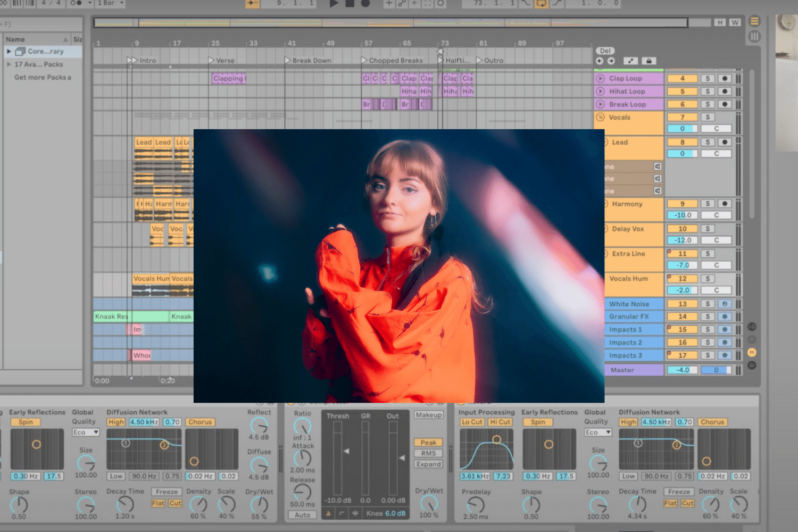Switch to Arrangement view via the selector
Image resolution: width=798 pixels, height=532 pixels.
[754, 21]
